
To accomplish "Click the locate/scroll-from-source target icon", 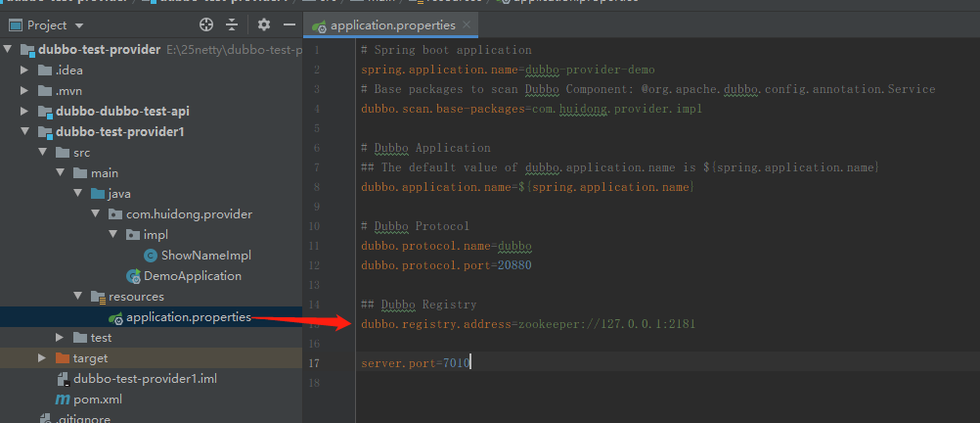I will (x=206, y=25).
